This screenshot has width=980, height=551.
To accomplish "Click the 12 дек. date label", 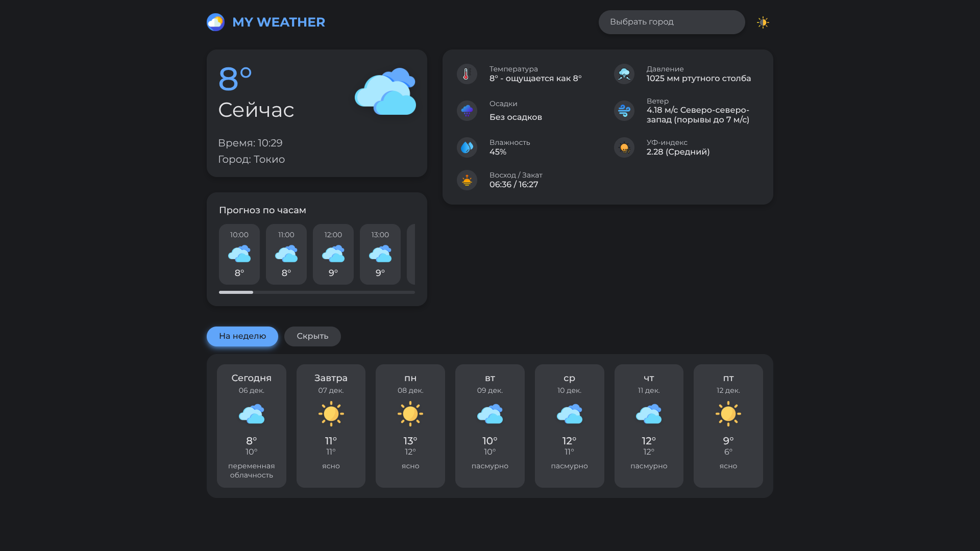I will coord(728,390).
